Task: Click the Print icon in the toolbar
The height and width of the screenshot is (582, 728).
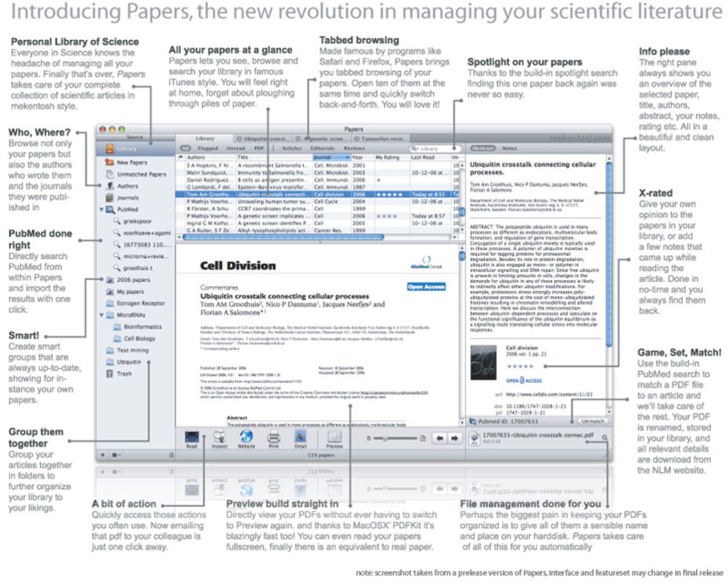Action: [x=273, y=438]
